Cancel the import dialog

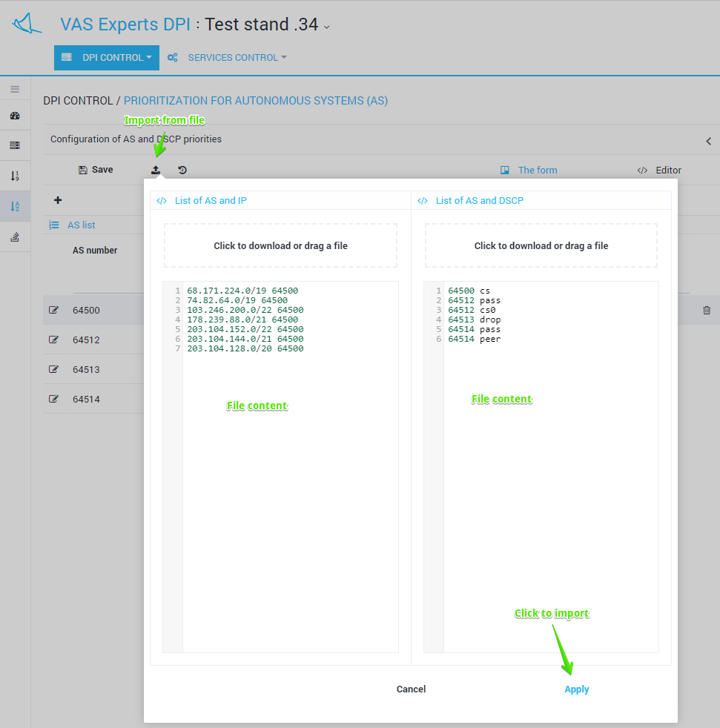(x=411, y=689)
